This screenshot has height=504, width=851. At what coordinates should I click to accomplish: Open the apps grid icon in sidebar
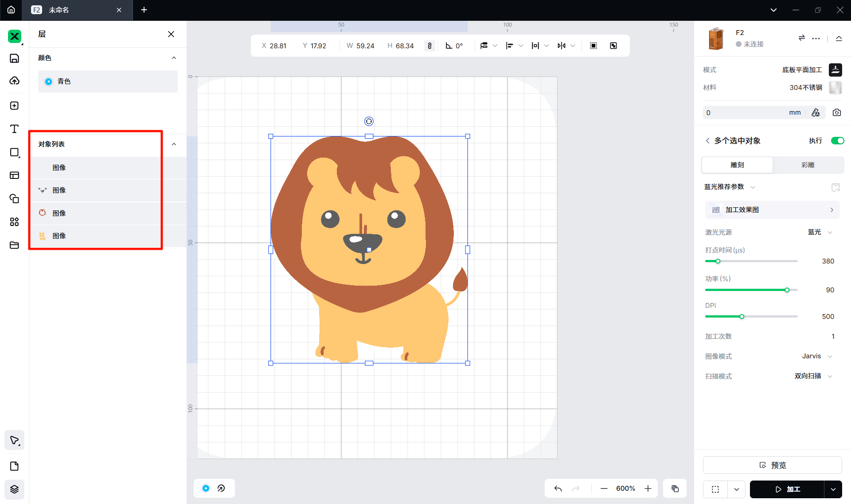14,221
